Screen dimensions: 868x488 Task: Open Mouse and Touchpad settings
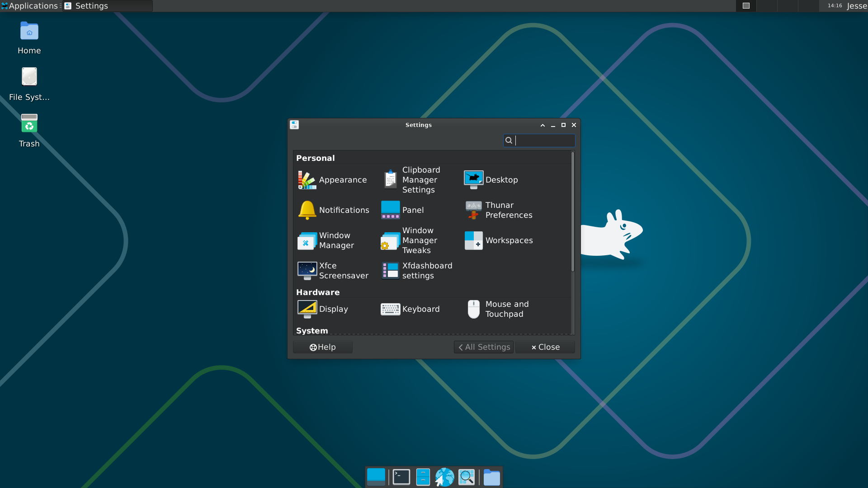tap(497, 309)
